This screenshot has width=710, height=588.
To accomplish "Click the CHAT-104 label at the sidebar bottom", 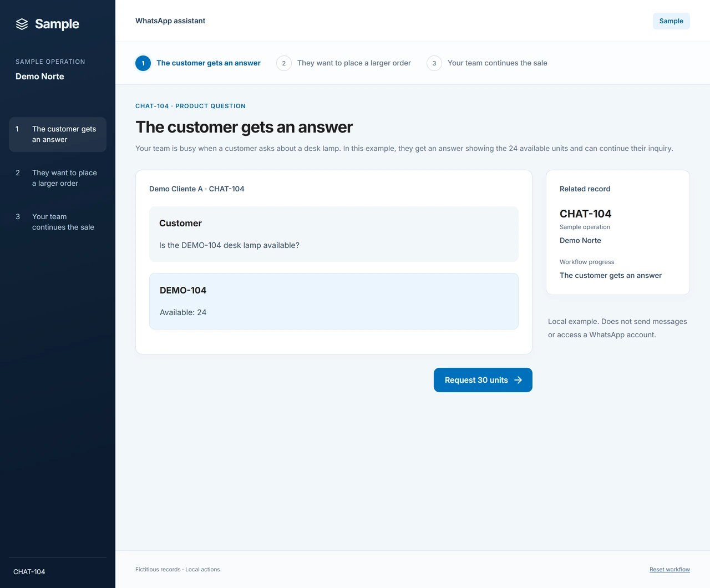I will (x=29, y=572).
